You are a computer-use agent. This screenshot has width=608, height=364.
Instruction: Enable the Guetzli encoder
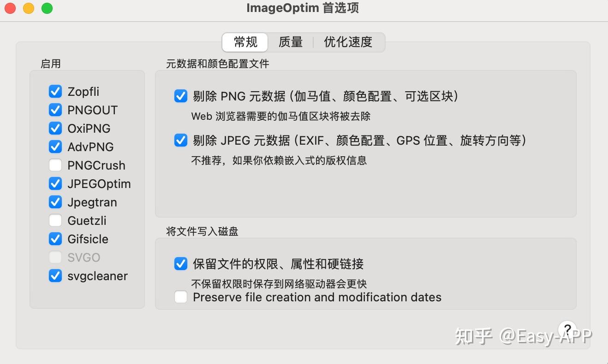coord(55,220)
